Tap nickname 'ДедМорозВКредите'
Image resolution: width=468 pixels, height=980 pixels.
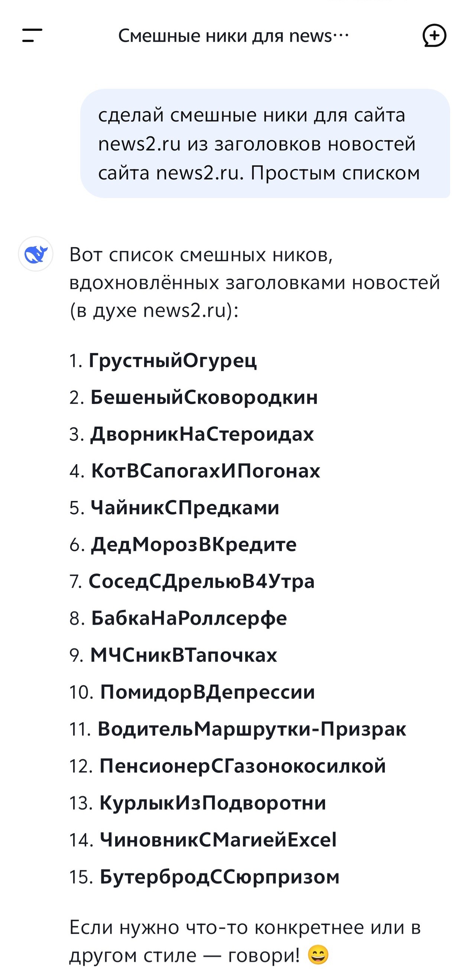coord(194,544)
